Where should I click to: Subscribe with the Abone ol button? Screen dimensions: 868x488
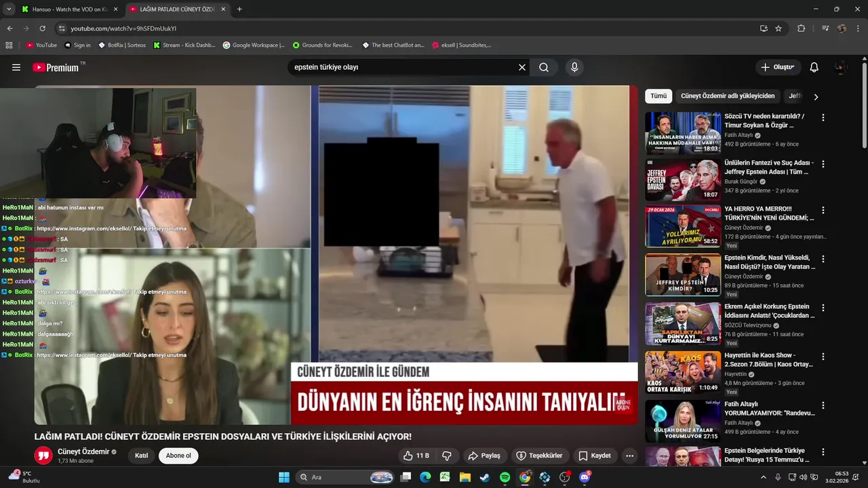click(178, 455)
